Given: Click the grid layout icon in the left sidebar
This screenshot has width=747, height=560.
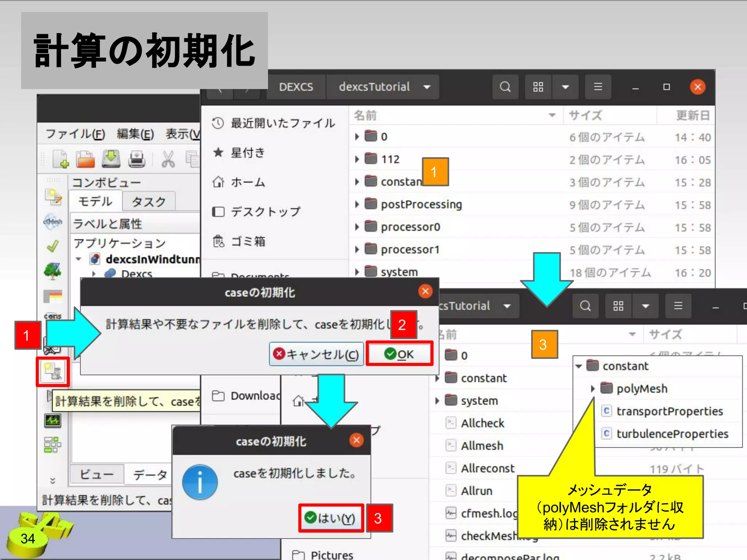Looking at the screenshot, I should 53,444.
